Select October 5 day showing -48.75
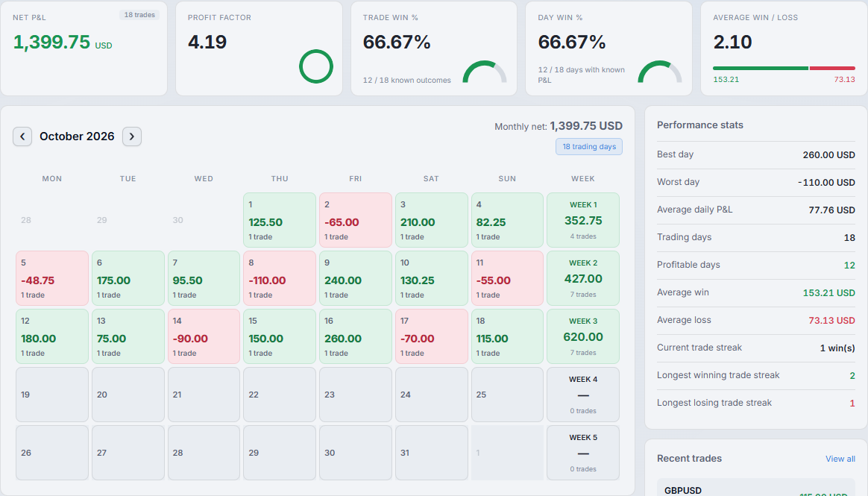Image resolution: width=868 pixels, height=496 pixels. 52,278
